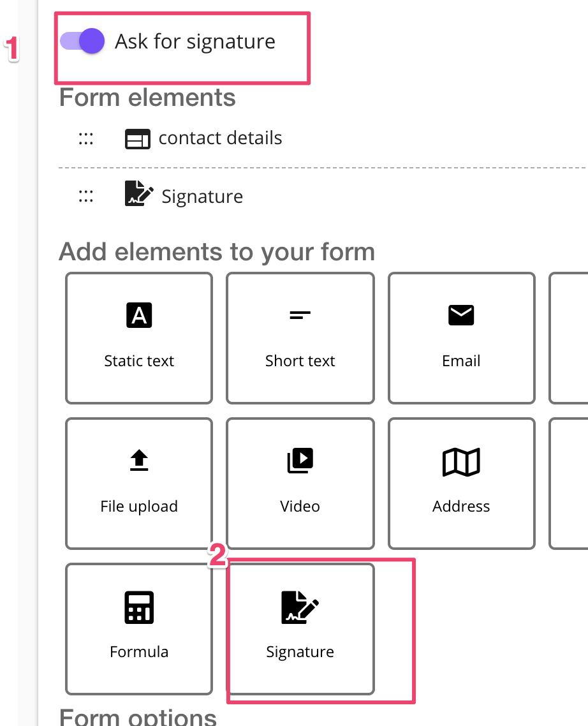Image resolution: width=588 pixels, height=726 pixels.
Task: Click the Formula calculator icon
Action: [139, 607]
